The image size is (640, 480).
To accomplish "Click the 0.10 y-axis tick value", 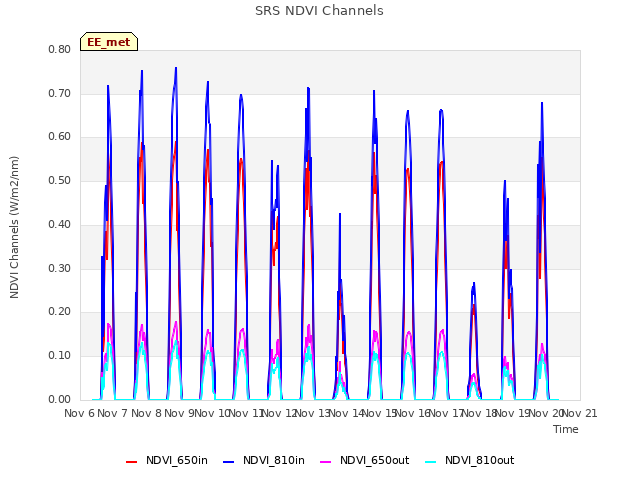I will (x=60, y=356).
